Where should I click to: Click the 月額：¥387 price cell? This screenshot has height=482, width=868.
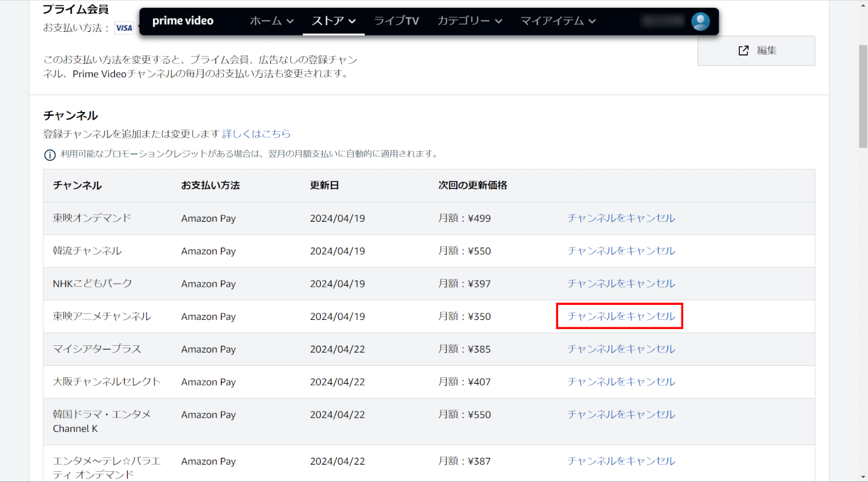click(465, 461)
